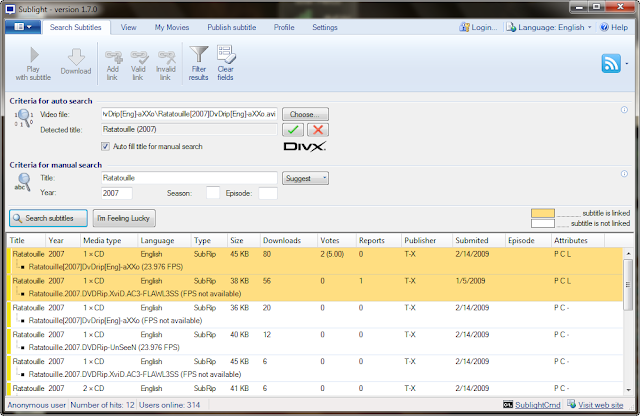This screenshot has width=640, height=416.
Task: Open the SublightCmd link
Action: click(x=537, y=405)
